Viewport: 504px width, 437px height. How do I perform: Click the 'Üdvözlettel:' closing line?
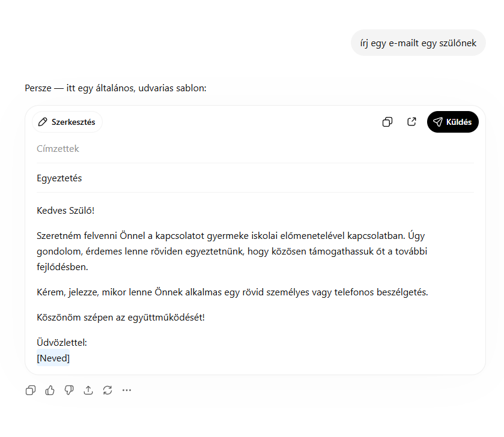click(62, 343)
